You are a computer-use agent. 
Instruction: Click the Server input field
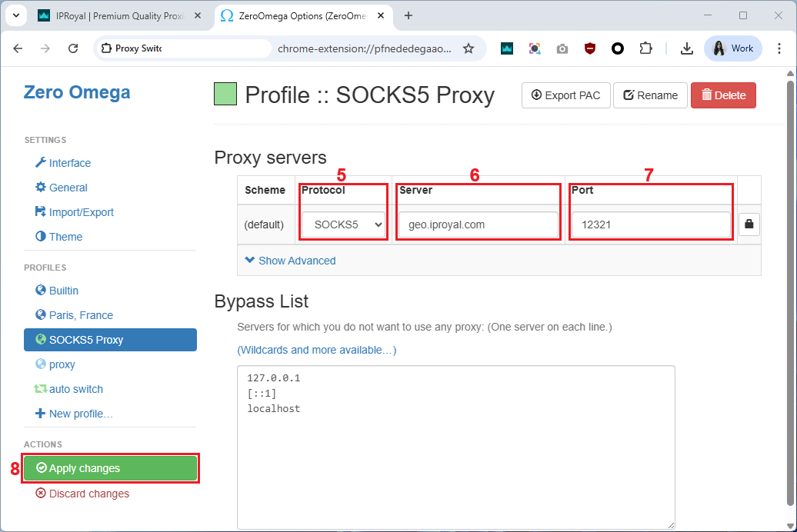click(478, 224)
